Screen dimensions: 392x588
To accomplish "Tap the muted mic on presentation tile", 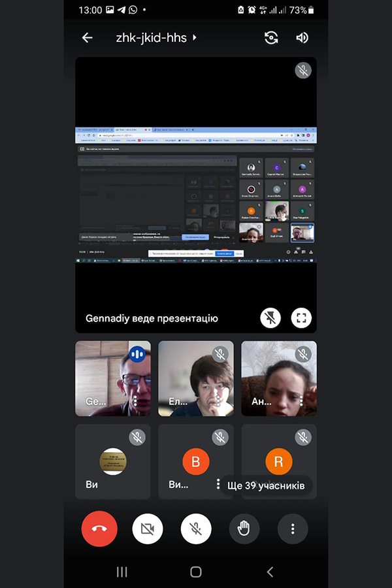I will 303,71.
